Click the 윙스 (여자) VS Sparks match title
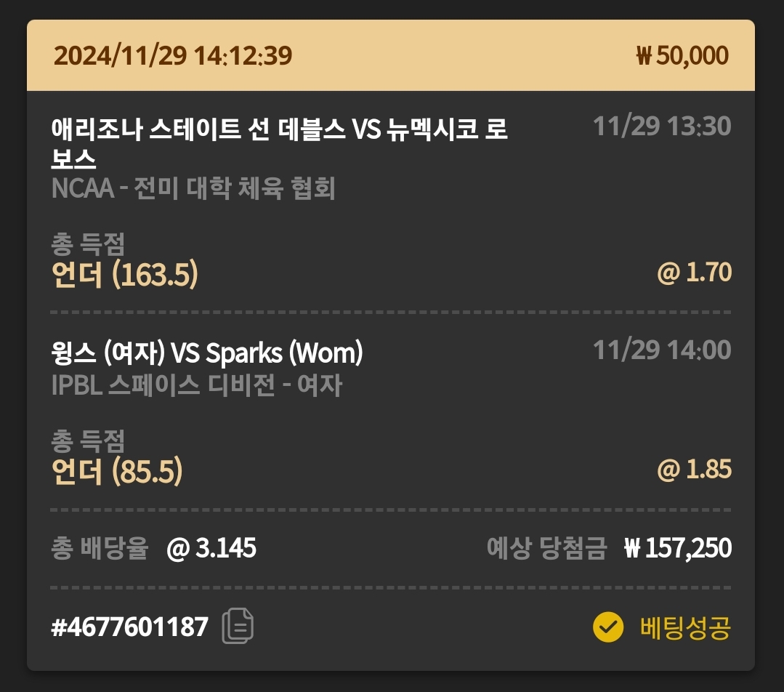This screenshot has width=784, height=692. [207, 353]
